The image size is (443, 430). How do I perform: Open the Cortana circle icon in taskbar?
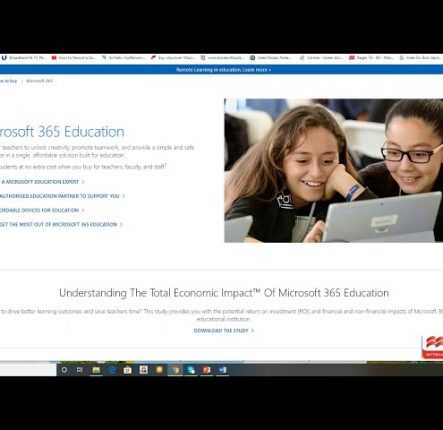[64, 370]
